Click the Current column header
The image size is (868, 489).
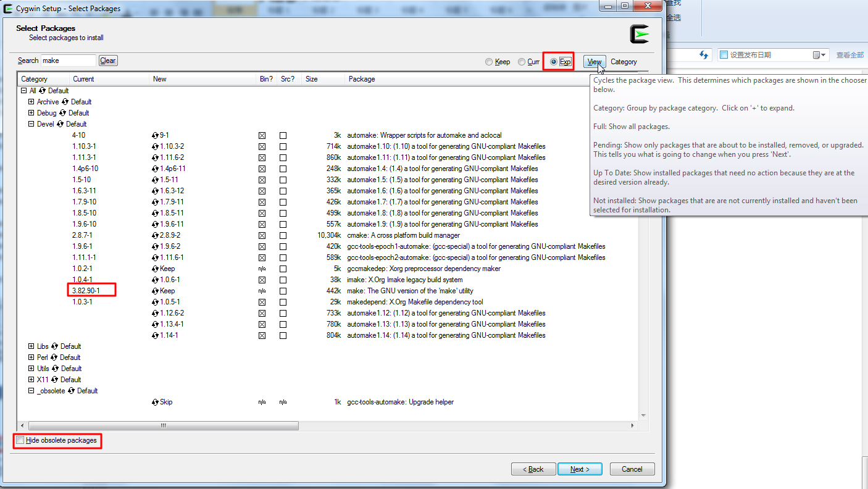pyautogui.click(x=109, y=79)
